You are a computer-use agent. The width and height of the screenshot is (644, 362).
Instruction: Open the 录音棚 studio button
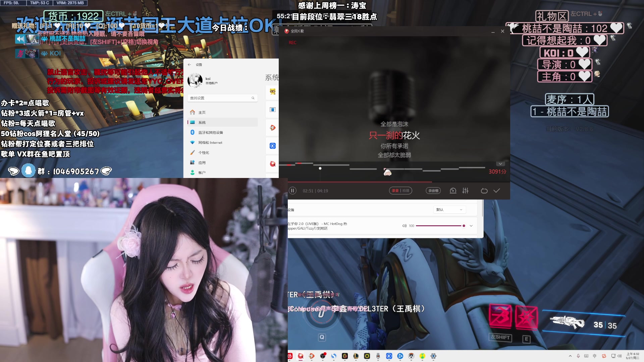(x=433, y=191)
